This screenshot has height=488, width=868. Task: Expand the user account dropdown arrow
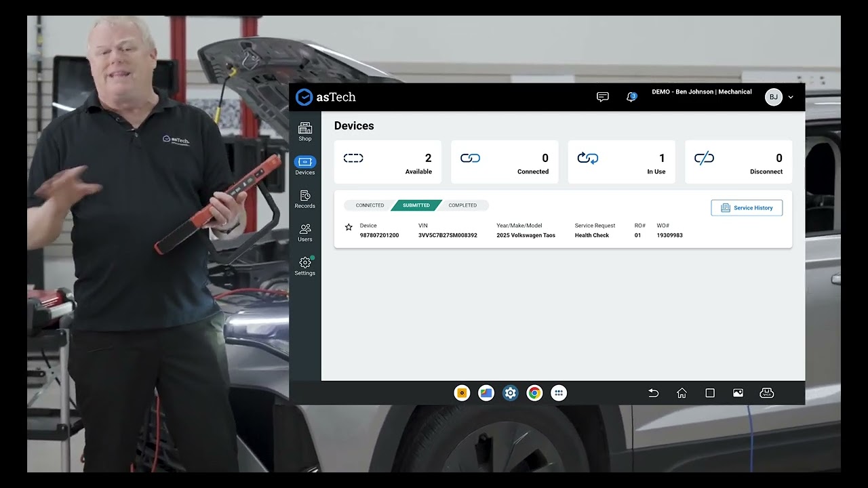pyautogui.click(x=791, y=98)
